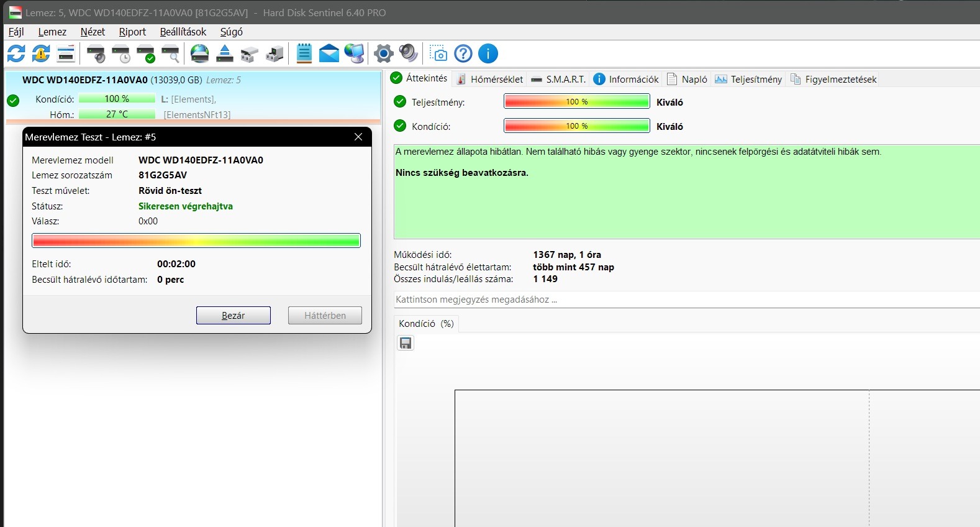Click the test progress bar in dialog
The image size is (980, 527).
196,241
